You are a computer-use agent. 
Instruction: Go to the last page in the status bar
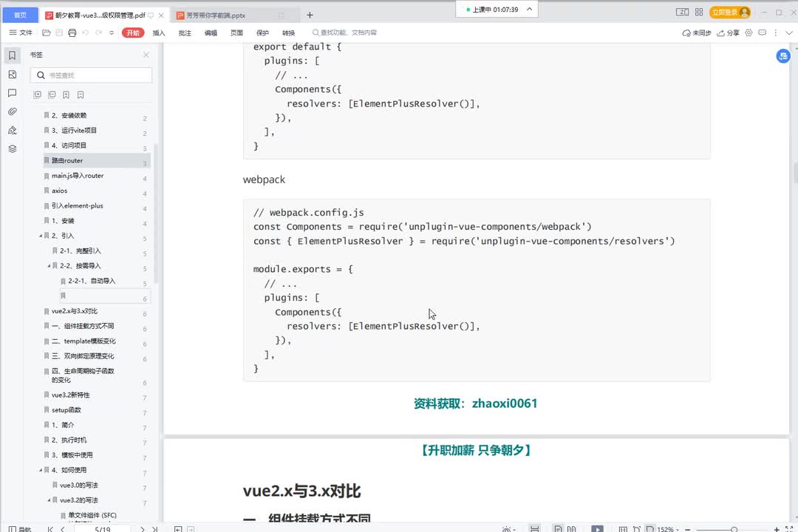pyautogui.click(x=154, y=529)
